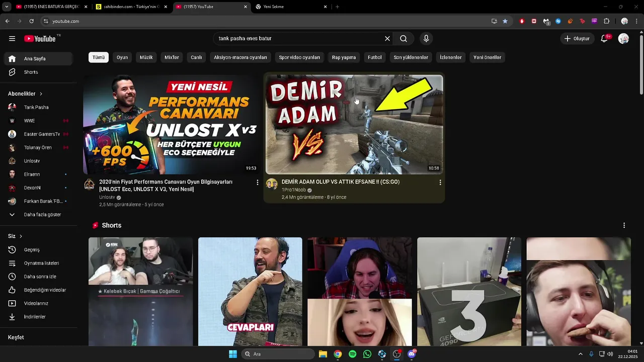The height and width of the screenshot is (362, 644).
Task: Open a new browser tab with plus
Action: click(337, 7)
